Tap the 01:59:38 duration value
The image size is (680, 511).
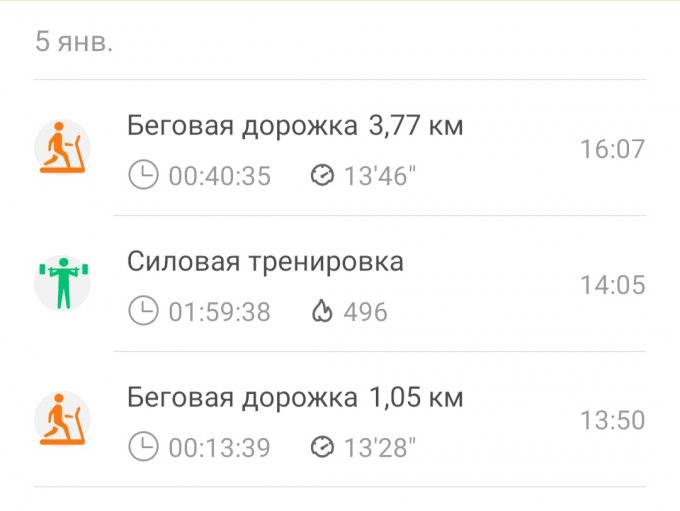pos(219,312)
